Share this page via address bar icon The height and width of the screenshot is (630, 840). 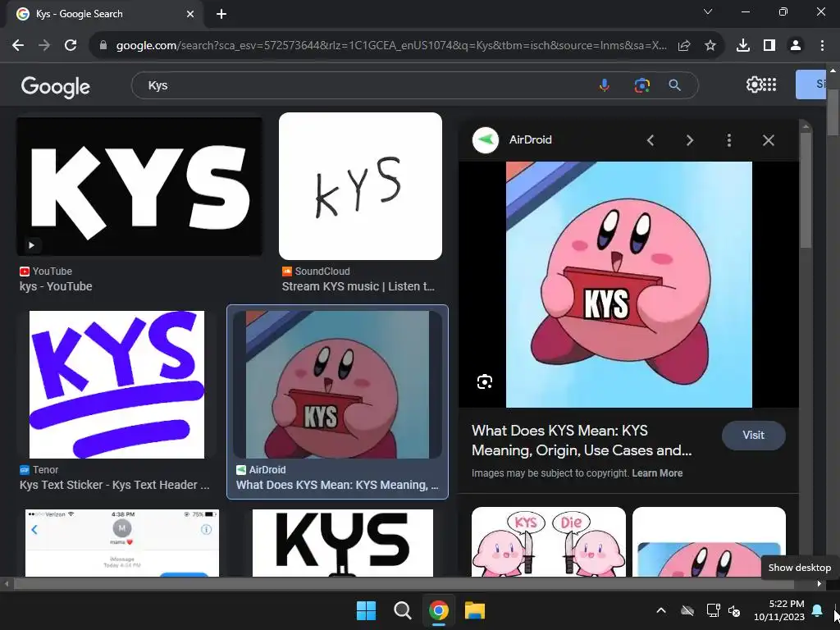click(x=684, y=46)
